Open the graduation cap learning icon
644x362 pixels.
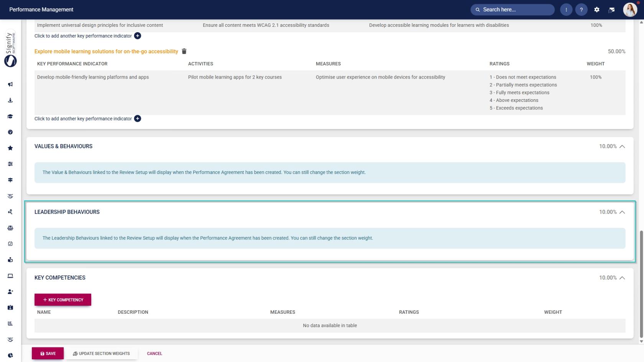10,116
